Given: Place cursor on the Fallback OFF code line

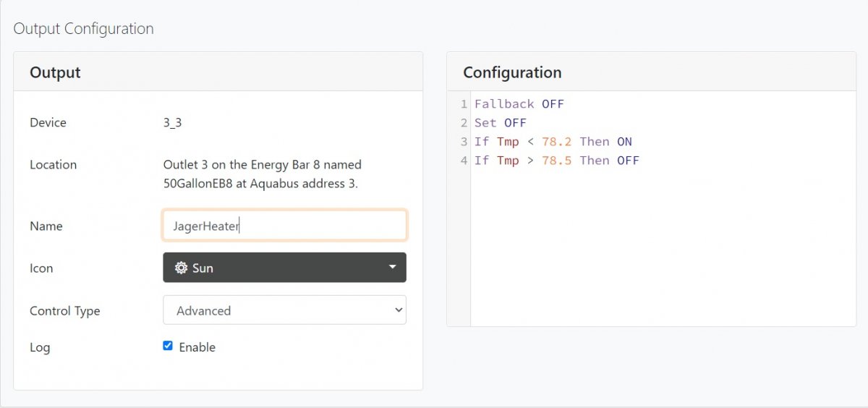Looking at the screenshot, I should pyautogui.click(x=519, y=104).
